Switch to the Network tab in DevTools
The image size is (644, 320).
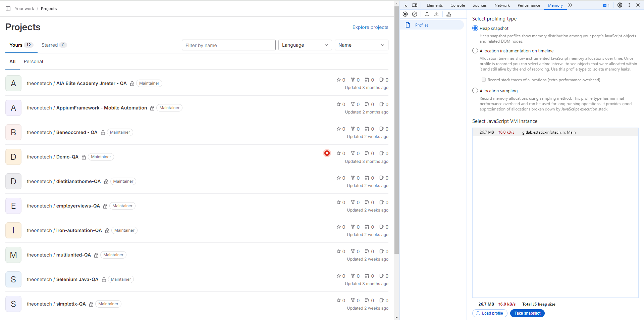point(502,5)
